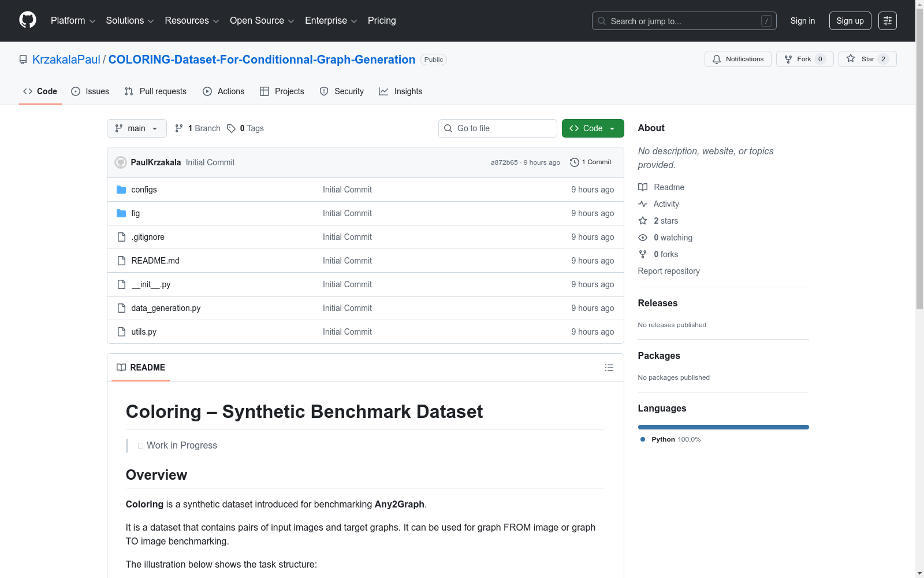Click the pulse icon beside Activity
Viewport: 924px width, 578px height.
[x=643, y=204]
